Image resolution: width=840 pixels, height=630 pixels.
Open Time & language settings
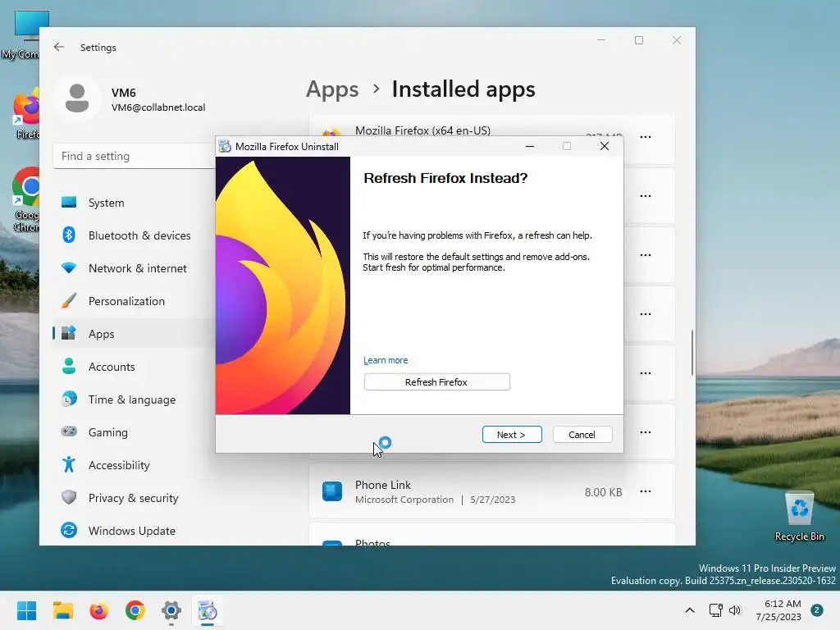coord(134,399)
